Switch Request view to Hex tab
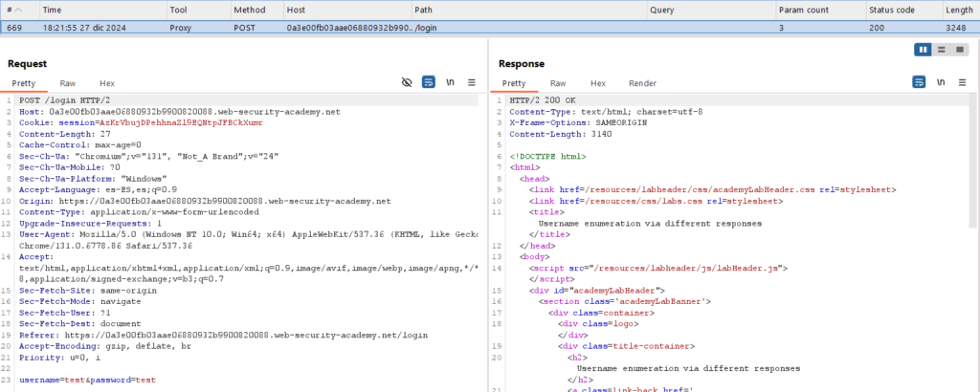This screenshot has height=392, width=980. point(107,83)
